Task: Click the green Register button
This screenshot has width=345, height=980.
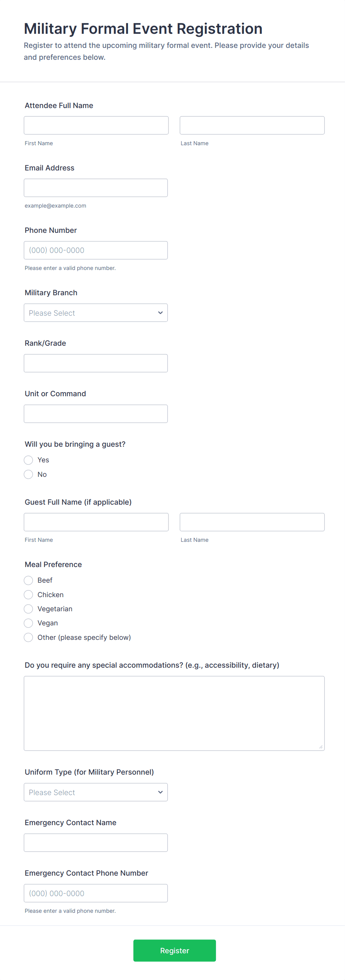Action: tap(174, 950)
